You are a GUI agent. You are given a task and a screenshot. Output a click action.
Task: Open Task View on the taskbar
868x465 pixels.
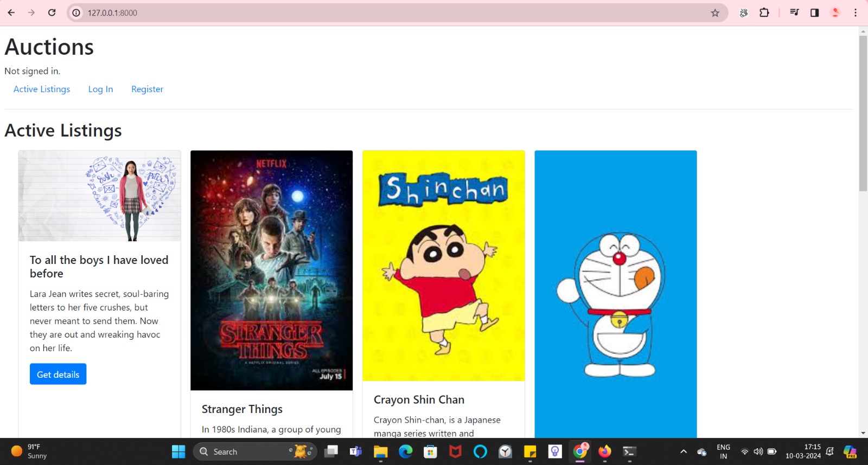coord(331,451)
